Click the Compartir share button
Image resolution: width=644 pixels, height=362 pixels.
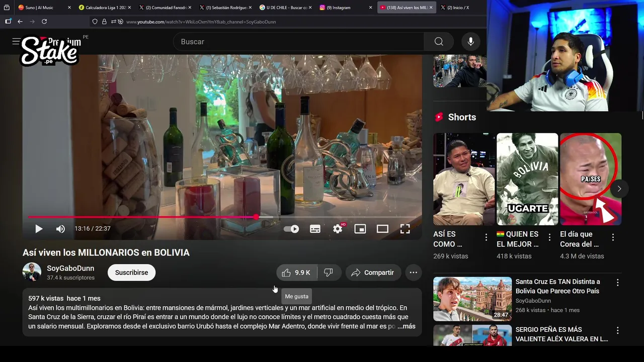click(x=373, y=273)
